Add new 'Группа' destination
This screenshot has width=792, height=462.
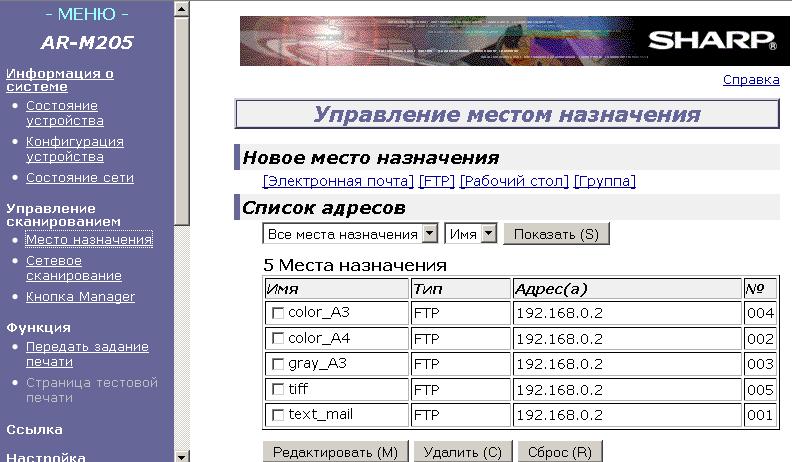point(605,181)
